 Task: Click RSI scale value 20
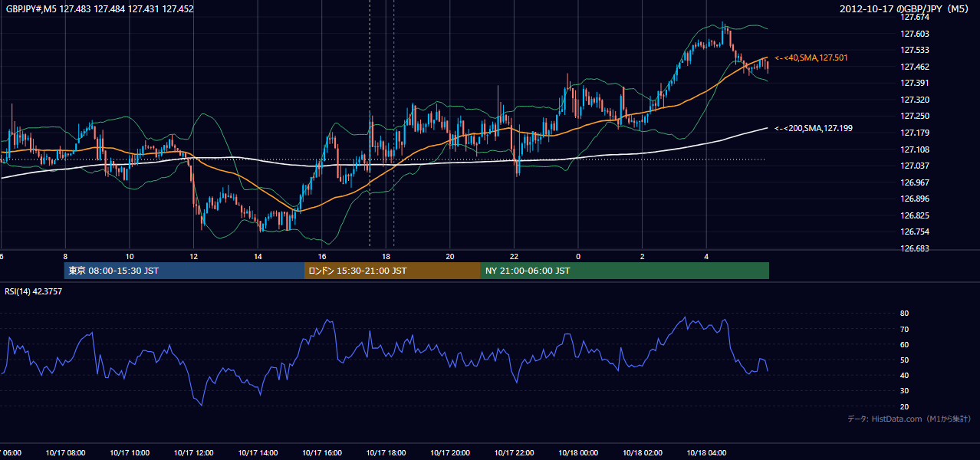(905, 407)
